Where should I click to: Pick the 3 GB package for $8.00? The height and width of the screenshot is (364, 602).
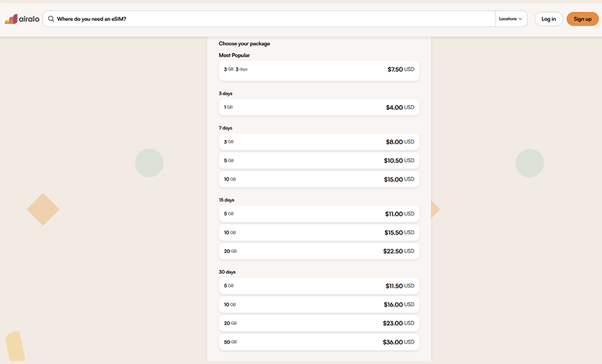319,141
